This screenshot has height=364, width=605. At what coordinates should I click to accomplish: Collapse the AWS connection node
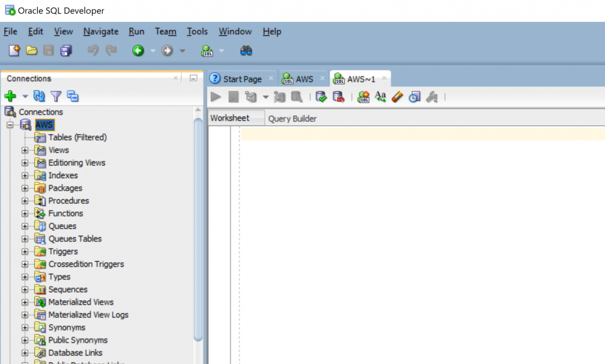tap(10, 125)
